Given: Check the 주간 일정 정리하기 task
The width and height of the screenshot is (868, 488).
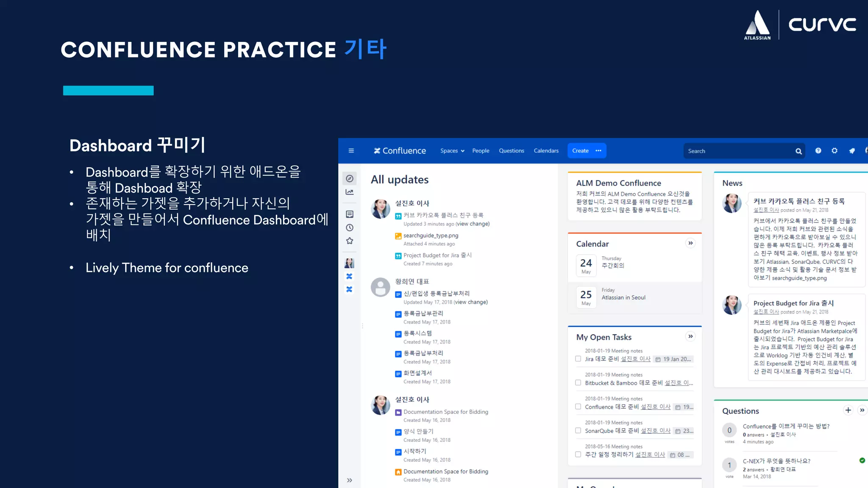Looking at the screenshot, I should [x=578, y=455].
